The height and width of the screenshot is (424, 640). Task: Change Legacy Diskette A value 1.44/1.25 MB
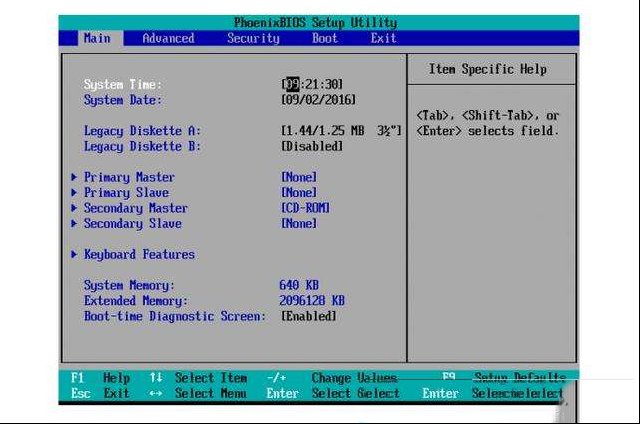(341, 131)
